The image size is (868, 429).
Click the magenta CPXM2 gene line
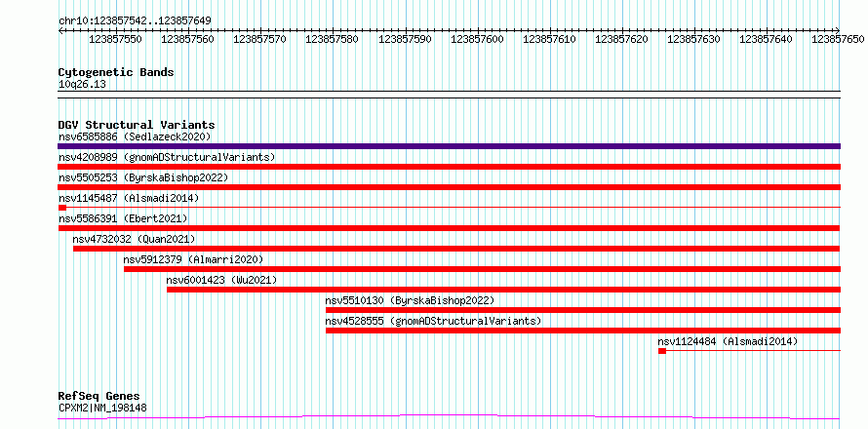tap(449, 416)
